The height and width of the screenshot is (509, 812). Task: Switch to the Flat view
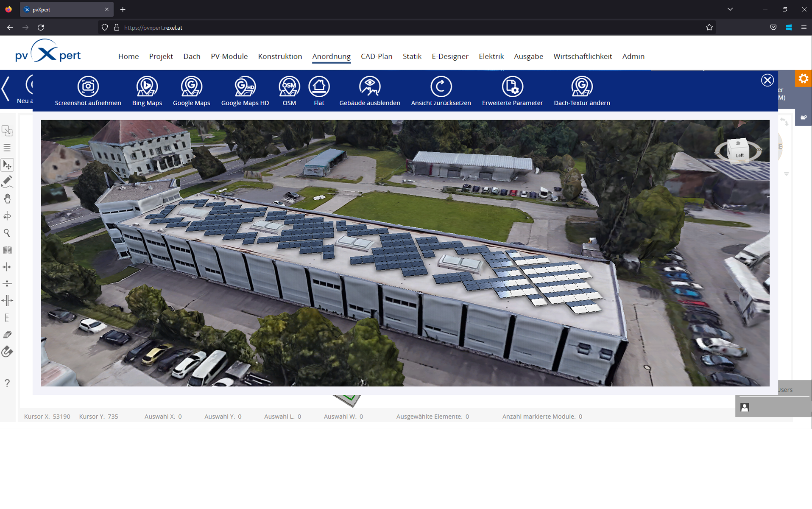(x=319, y=87)
